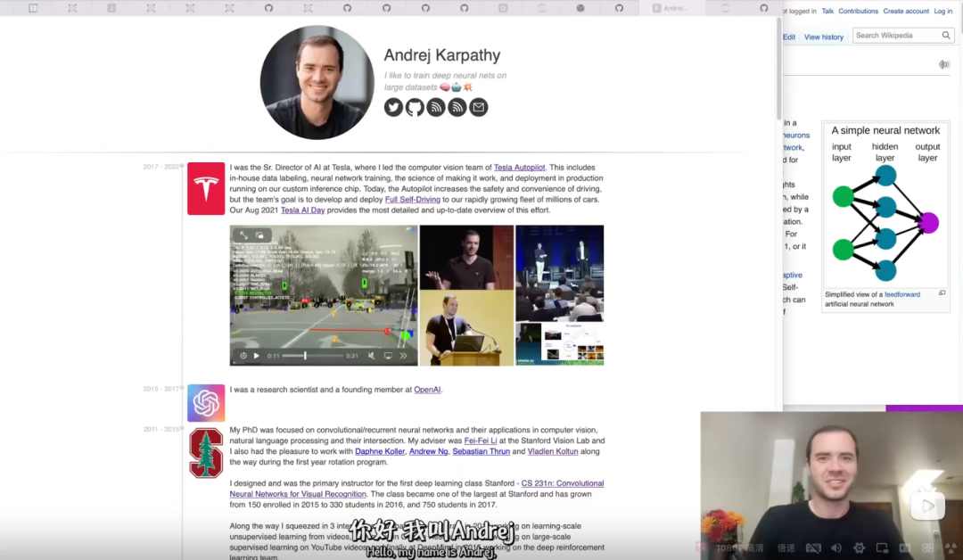Expand Autopilot video with the fullscreen arrows icon

click(243, 235)
